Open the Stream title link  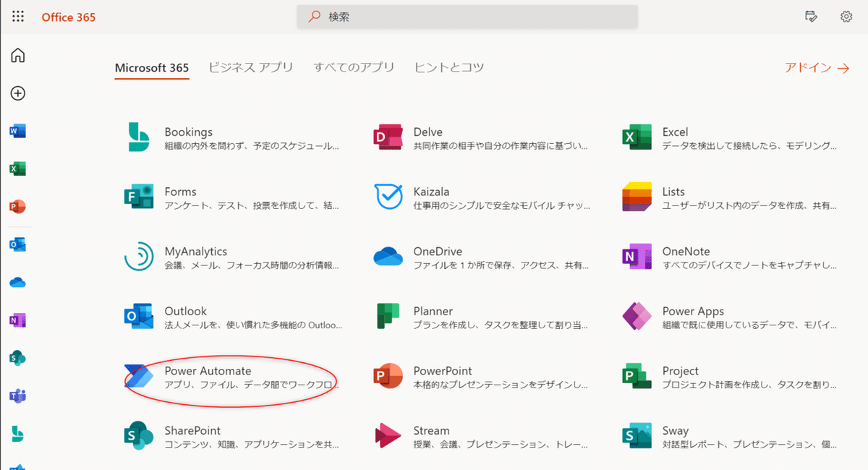pos(432,430)
